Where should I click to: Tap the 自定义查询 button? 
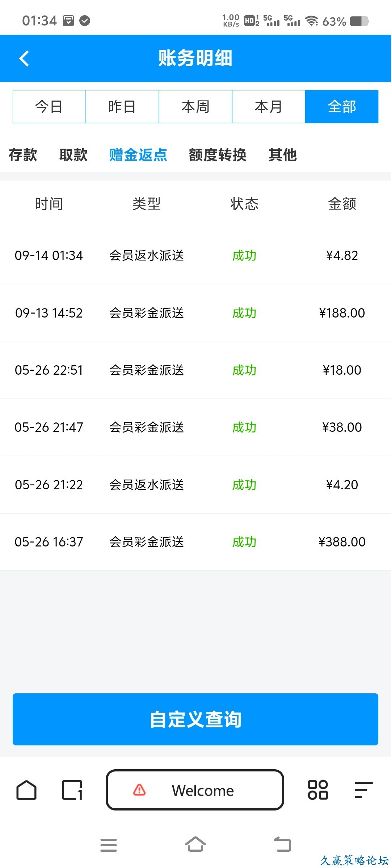(x=195, y=719)
